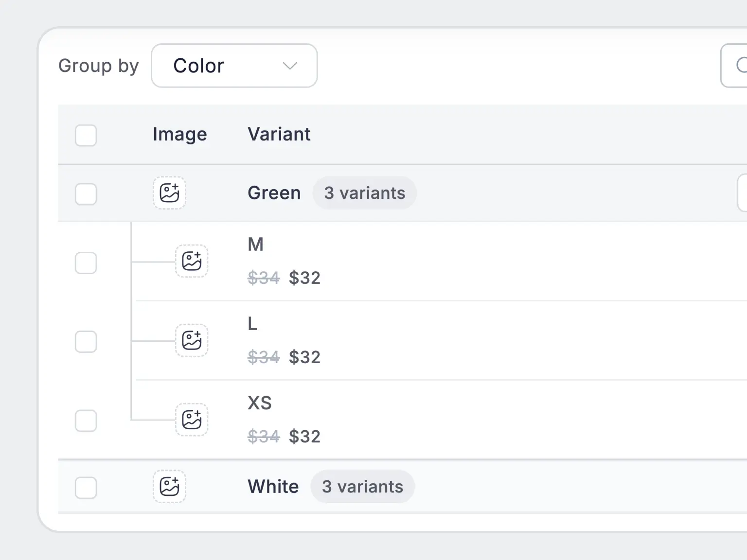
Task: Click the L variant's $32 price
Action: [x=305, y=357]
